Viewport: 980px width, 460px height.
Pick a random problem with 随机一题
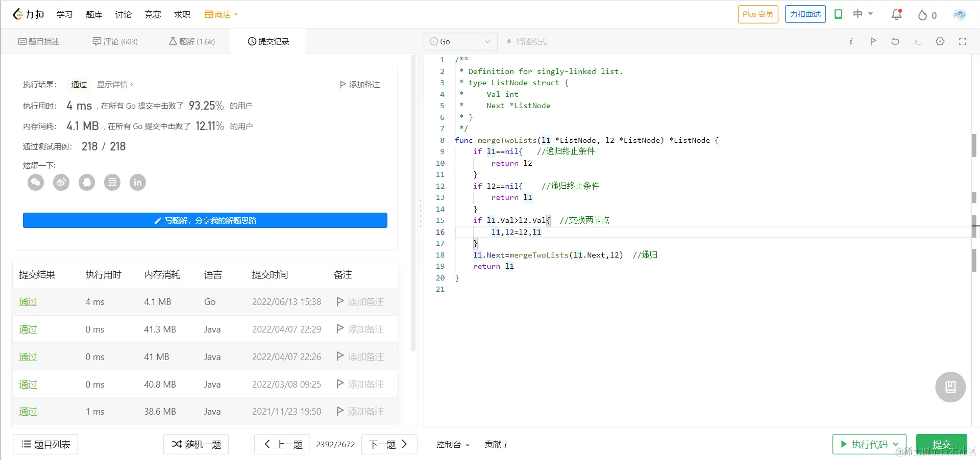[x=196, y=445]
